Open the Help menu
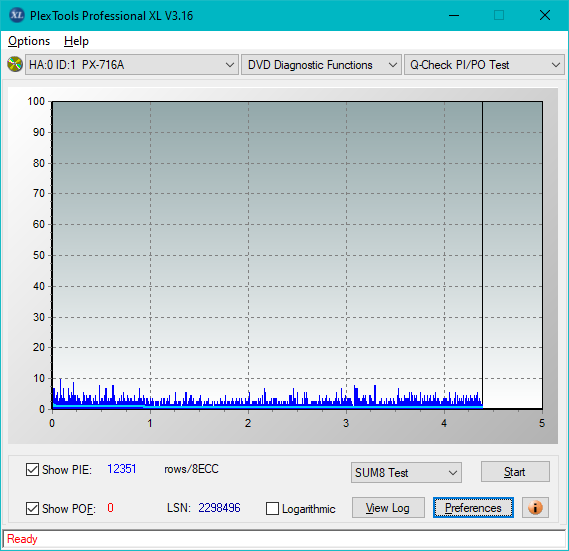This screenshot has height=551, width=569. [76, 41]
